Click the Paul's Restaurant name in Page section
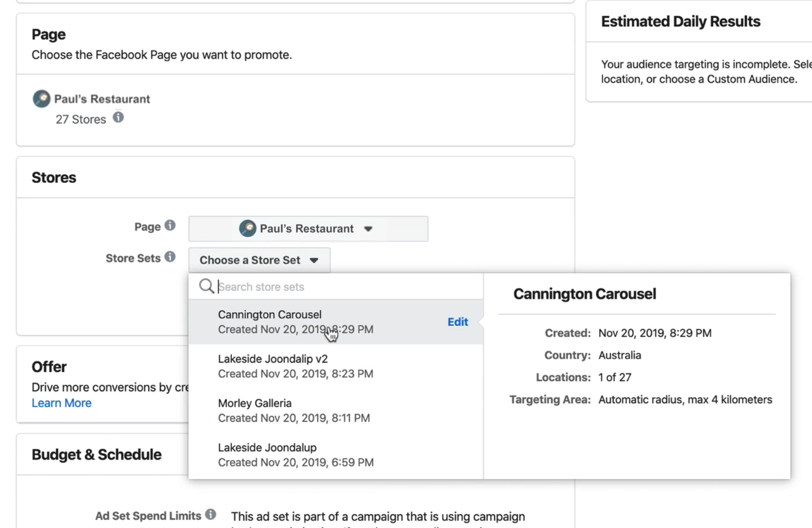 click(102, 99)
